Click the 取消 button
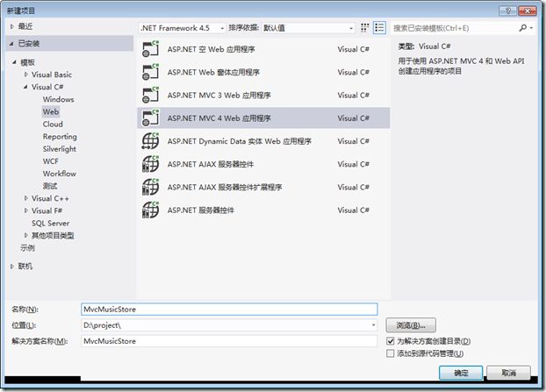 [509, 373]
